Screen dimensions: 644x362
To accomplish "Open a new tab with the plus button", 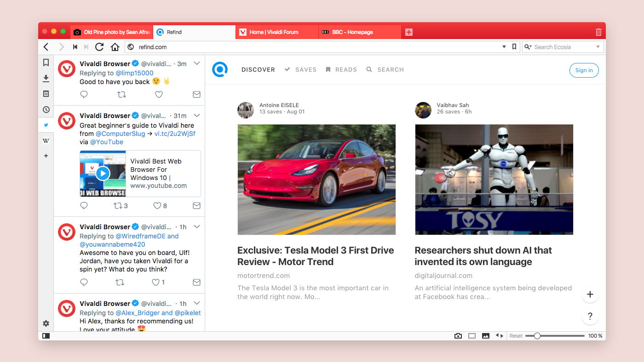I will tap(409, 32).
